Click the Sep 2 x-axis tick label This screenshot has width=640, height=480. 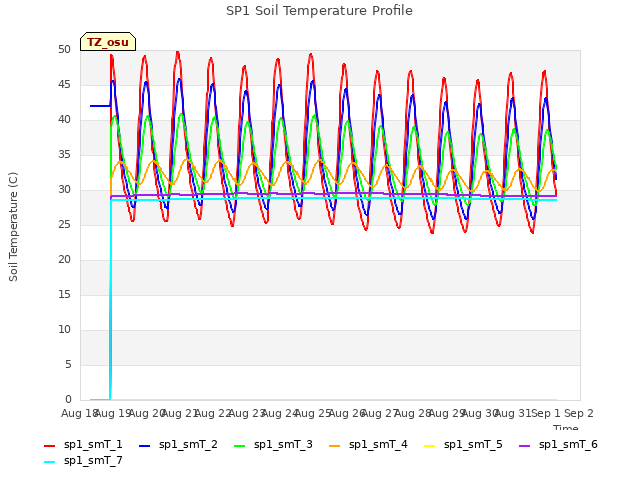579,413
